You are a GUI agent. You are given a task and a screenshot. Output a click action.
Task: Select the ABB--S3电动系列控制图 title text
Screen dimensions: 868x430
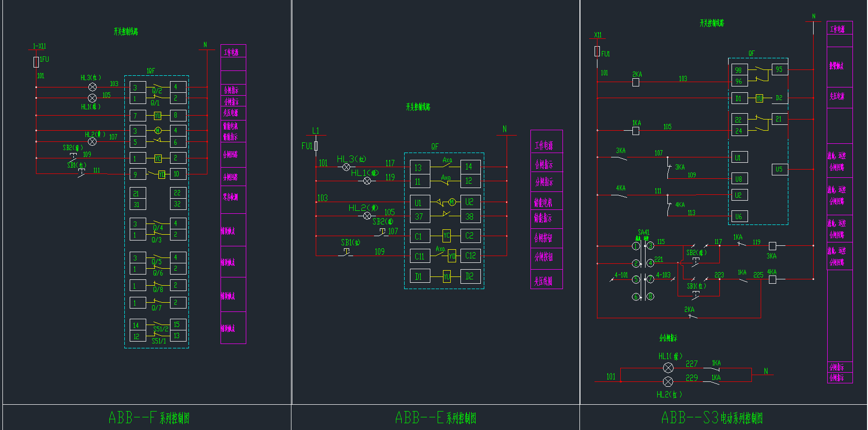712,418
